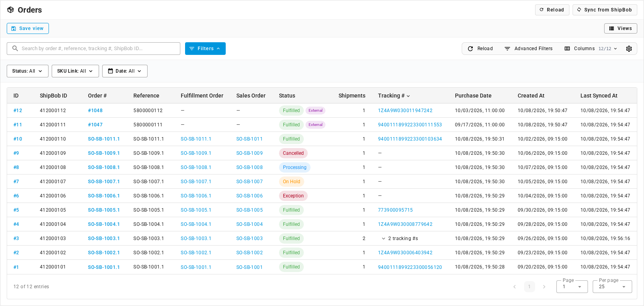The image size is (644, 306).
Task: Click reference 5800000112 cell
Action: pyautogui.click(x=148, y=111)
